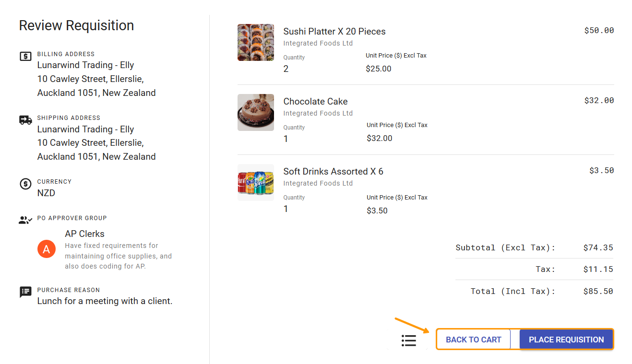The height and width of the screenshot is (364, 632).
Task: Open the Soft Drinks Assorted thumbnail
Action: tap(256, 183)
